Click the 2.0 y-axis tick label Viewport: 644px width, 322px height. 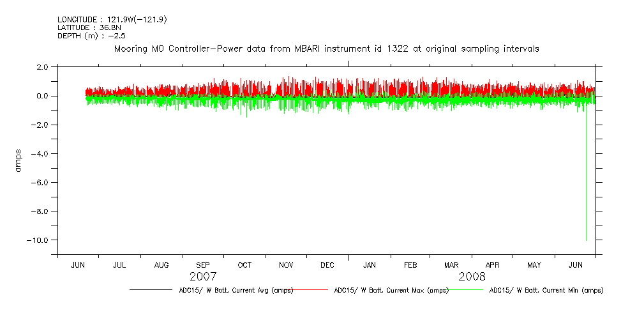pyautogui.click(x=43, y=67)
